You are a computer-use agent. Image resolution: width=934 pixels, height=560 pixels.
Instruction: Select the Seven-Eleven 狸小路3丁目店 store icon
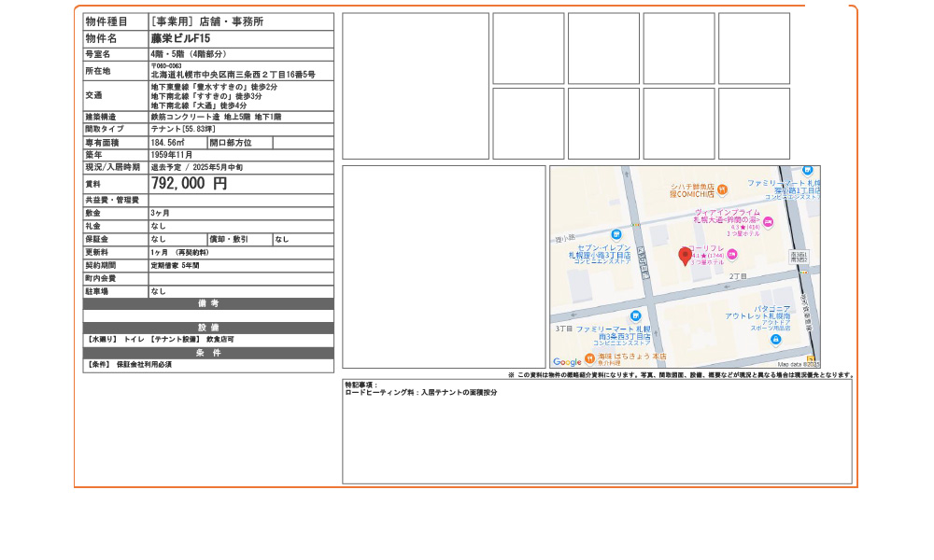point(616,235)
